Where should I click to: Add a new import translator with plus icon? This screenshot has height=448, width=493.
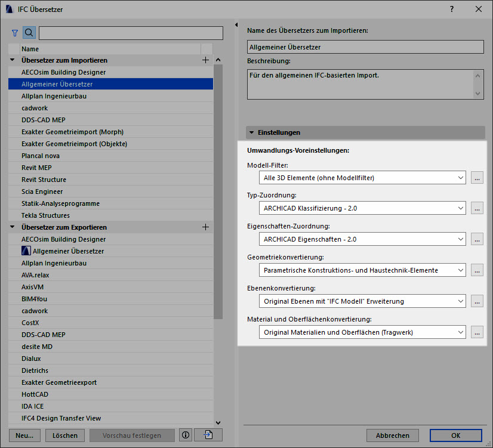205,60
